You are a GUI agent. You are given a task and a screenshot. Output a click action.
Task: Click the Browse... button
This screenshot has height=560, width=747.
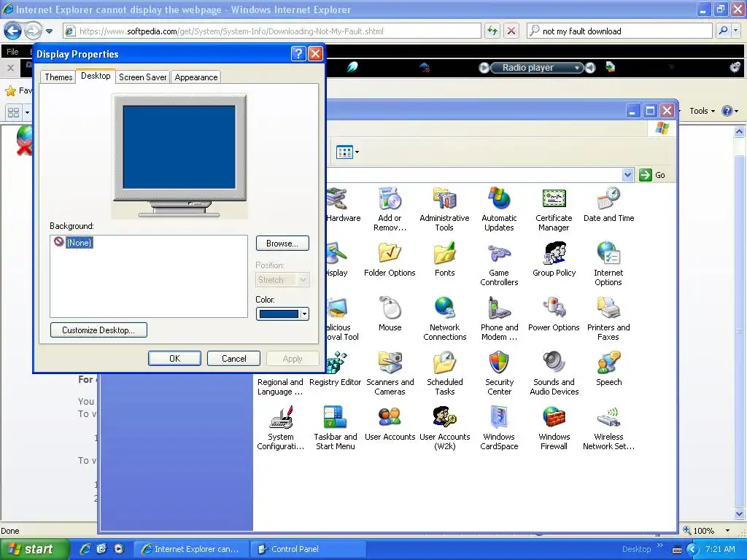click(x=282, y=244)
